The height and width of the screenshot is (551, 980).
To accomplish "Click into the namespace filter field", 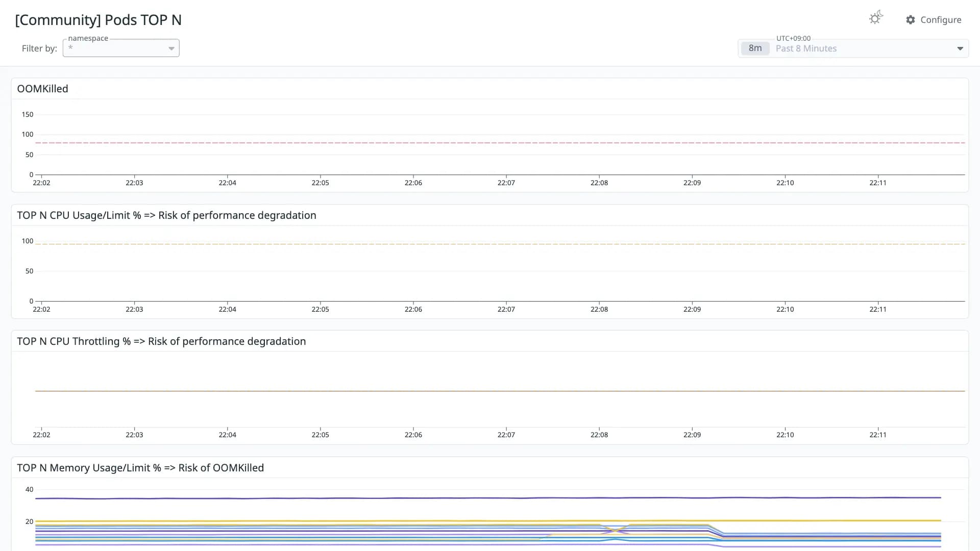I will coord(121,48).
